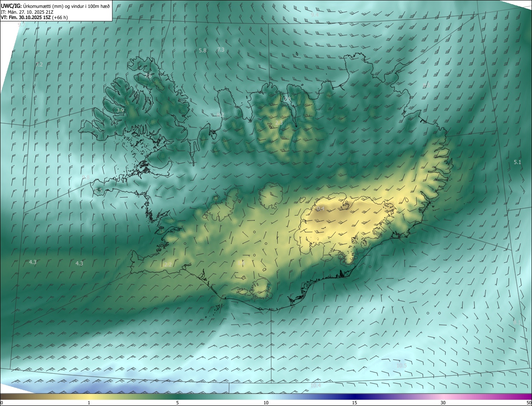Click the 5.1 value label on the map
The image size is (532, 406).
click(517, 162)
